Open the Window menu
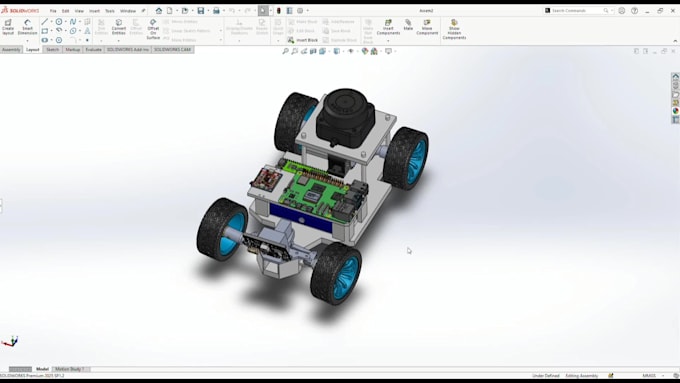Viewport: 680px width, 383px height. tap(128, 11)
